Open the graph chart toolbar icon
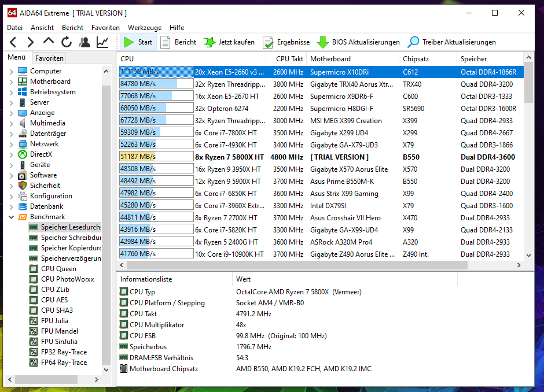Image resolution: width=544 pixels, height=392 pixels. pyautogui.click(x=102, y=42)
